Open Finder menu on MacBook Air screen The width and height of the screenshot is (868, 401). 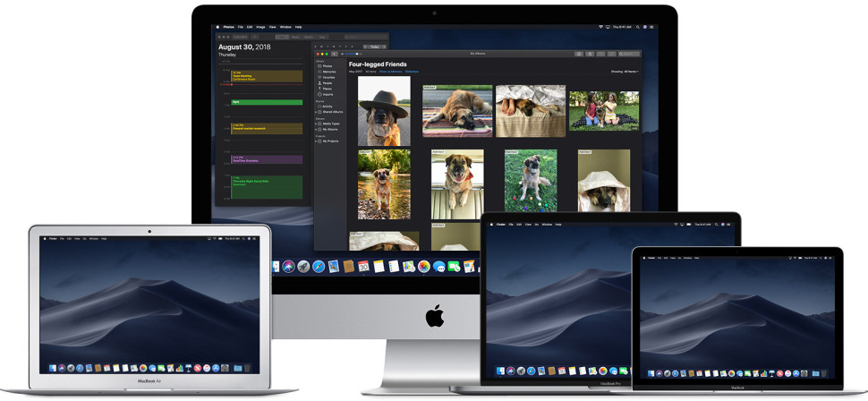pos(54,238)
